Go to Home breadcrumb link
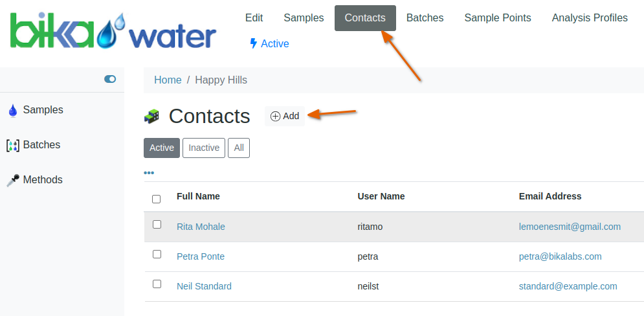The width and height of the screenshot is (644, 316). point(168,80)
